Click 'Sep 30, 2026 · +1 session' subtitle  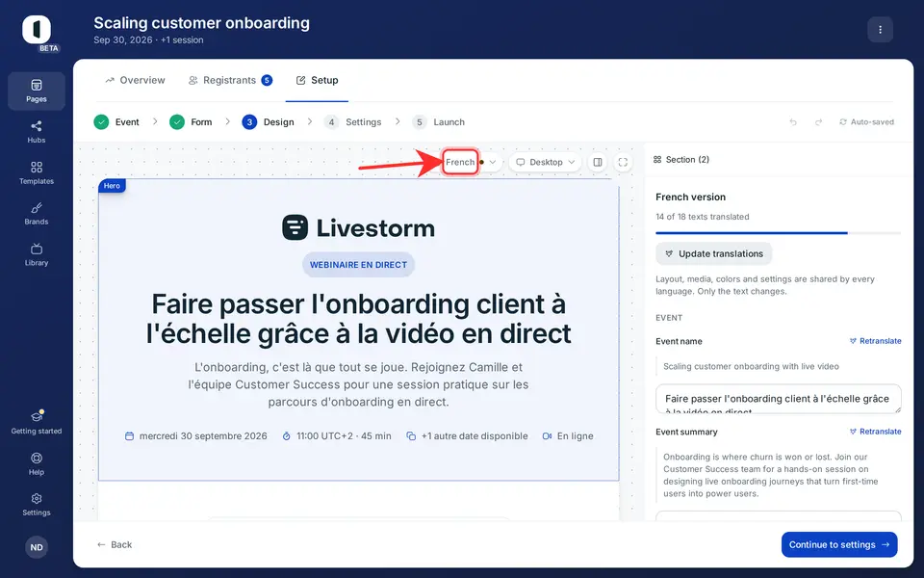click(x=148, y=40)
